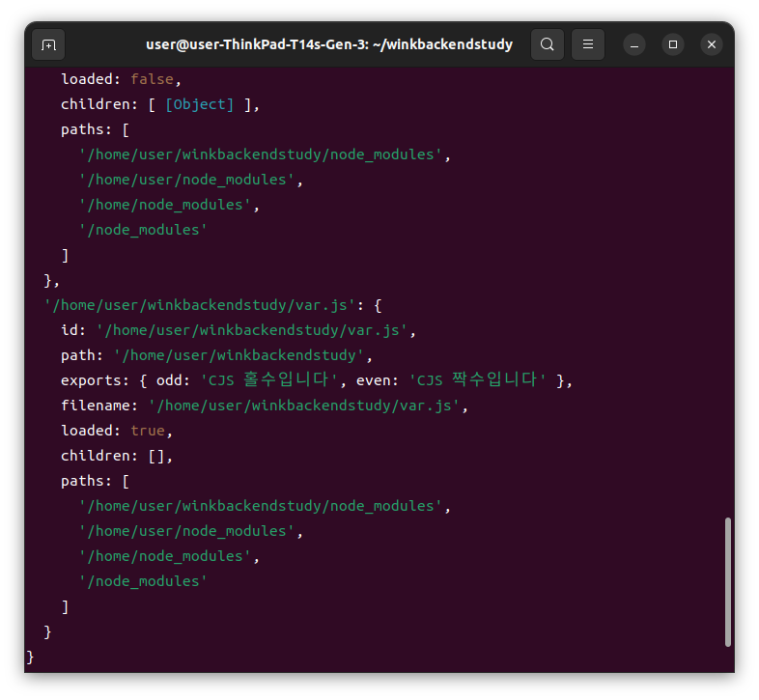Viewport: 759px width, 700px height.
Task: Click the 'loaded: false' line
Action: pos(121,79)
